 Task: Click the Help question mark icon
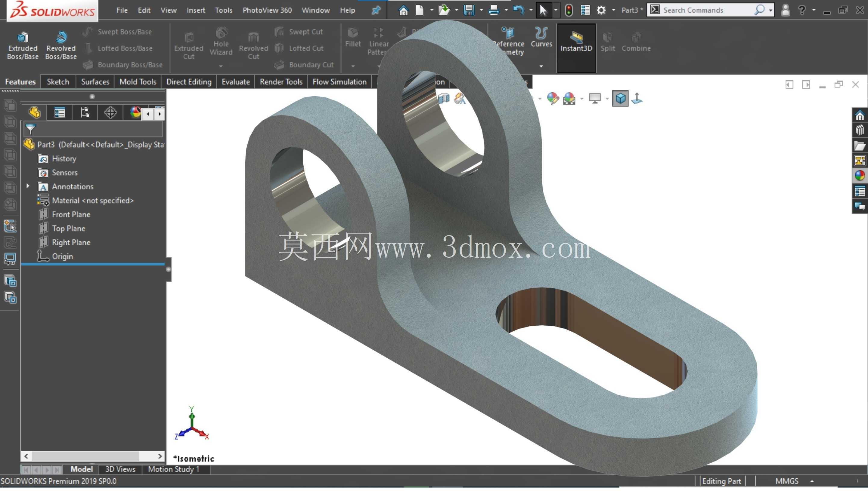tap(802, 10)
